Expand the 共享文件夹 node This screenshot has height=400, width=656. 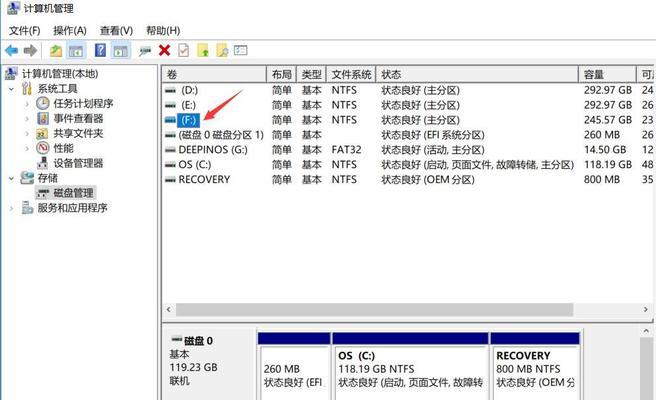pyautogui.click(x=27, y=134)
